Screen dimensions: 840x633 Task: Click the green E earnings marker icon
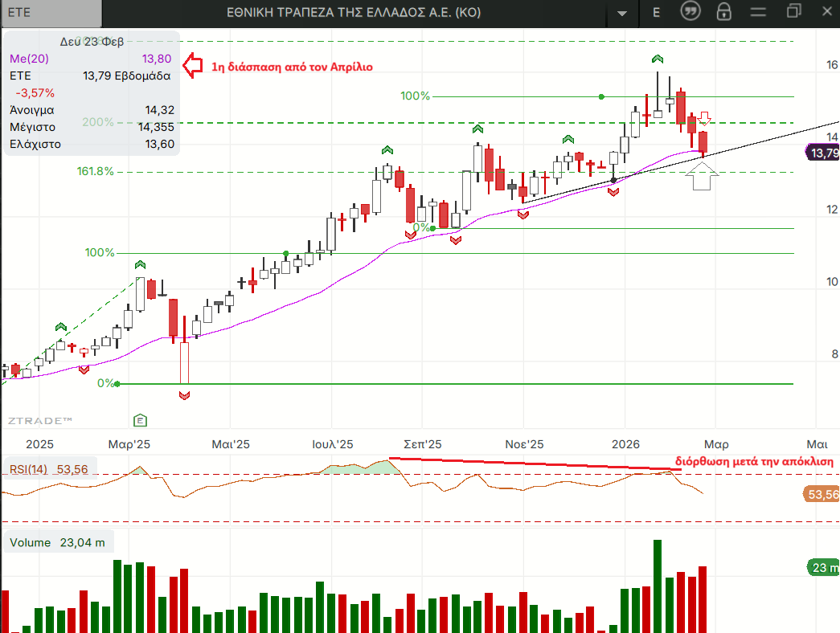pos(140,420)
